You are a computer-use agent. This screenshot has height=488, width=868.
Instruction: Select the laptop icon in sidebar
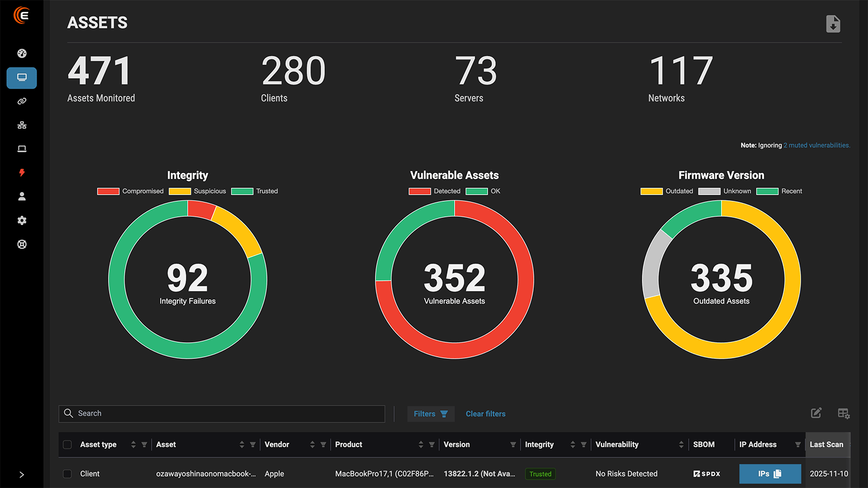[x=22, y=149]
